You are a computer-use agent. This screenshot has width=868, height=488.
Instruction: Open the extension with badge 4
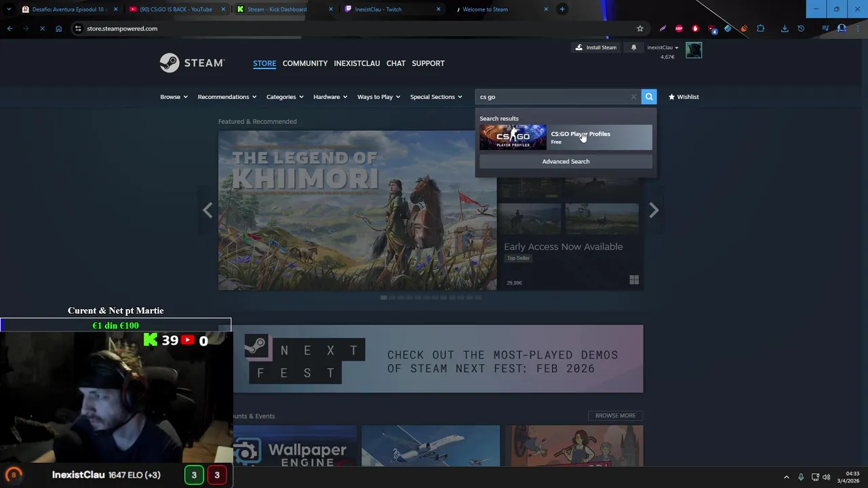click(712, 28)
